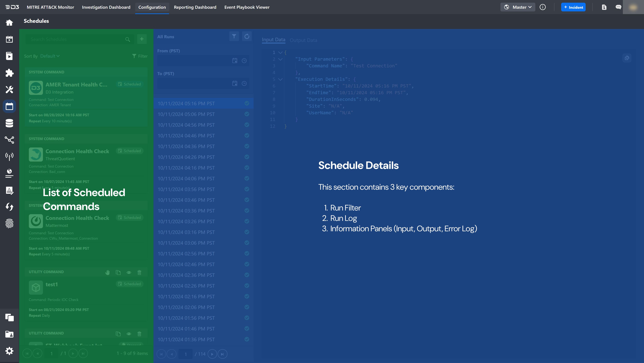Open the Reporting Dashboard menu

click(195, 7)
